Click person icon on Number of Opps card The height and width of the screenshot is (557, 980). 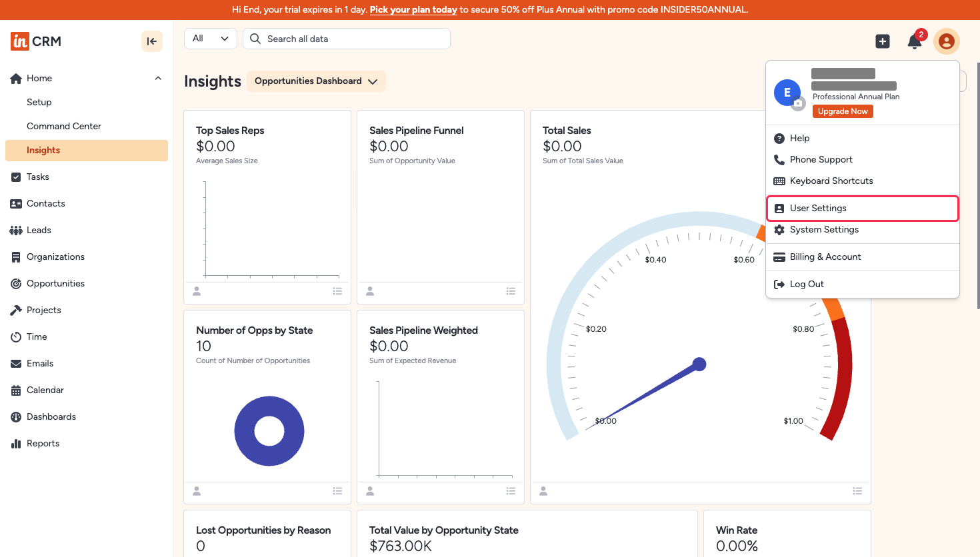[x=197, y=491]
